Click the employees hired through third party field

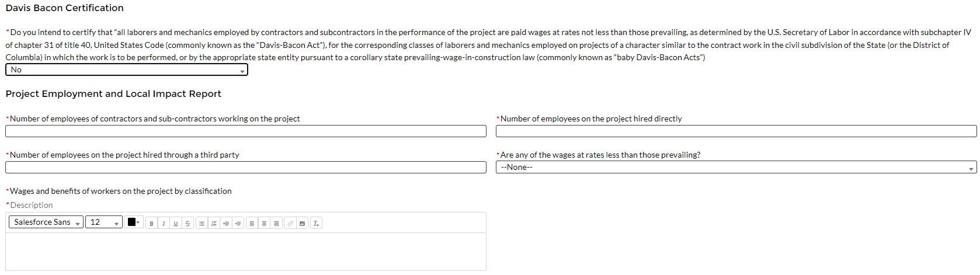246,168
